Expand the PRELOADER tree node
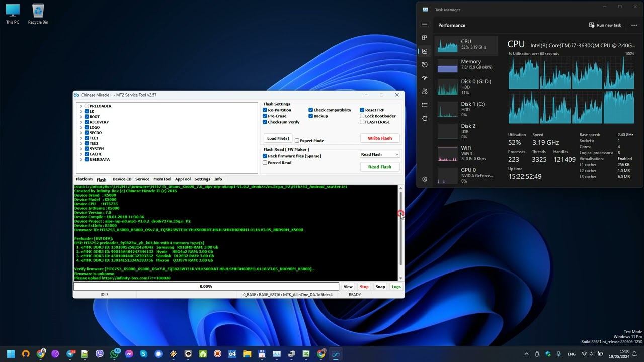Image resolution: width=644 pixels, height=362 pixels. pos(80,106)
